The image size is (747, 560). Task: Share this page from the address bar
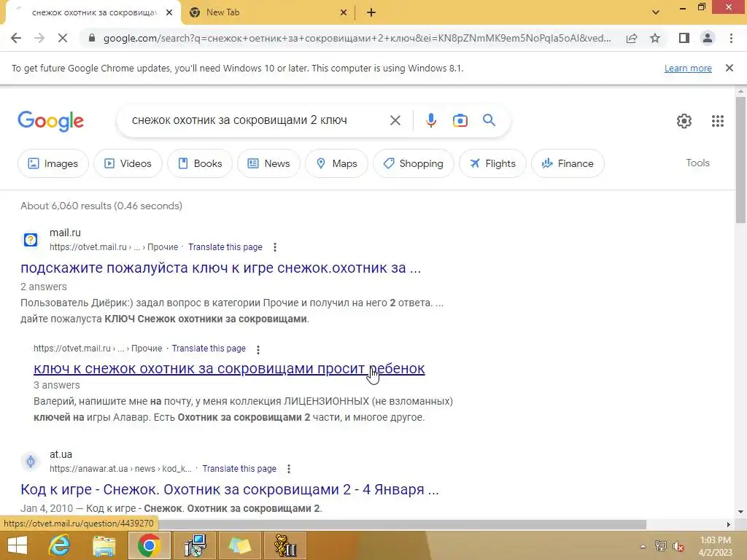tap(632, 38)
